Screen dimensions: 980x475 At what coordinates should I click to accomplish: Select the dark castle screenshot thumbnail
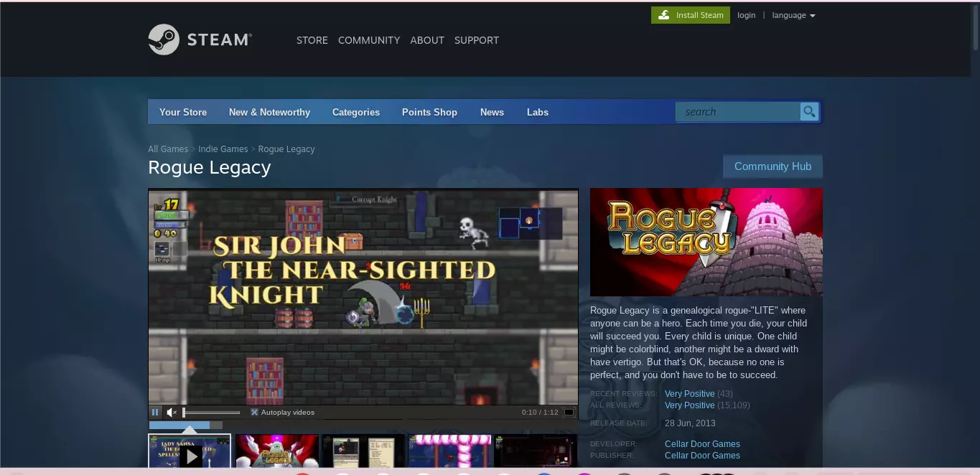pos(536,451)
